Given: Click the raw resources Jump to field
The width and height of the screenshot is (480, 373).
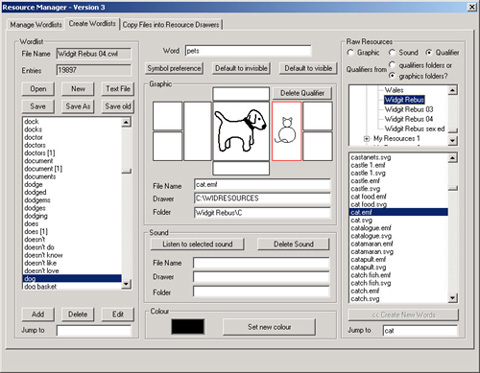Looking at the screenshot, I should coord(420,331).
